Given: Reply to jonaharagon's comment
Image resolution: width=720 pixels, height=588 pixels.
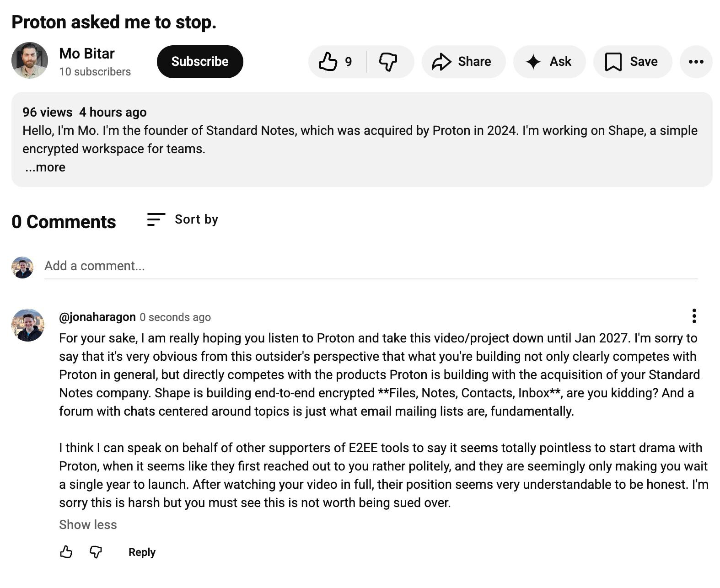Looking at the screenshot, I should point(142,552).
